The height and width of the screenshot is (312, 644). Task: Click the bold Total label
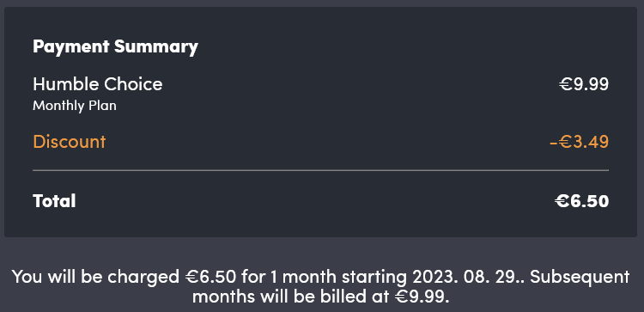[54, 201]
